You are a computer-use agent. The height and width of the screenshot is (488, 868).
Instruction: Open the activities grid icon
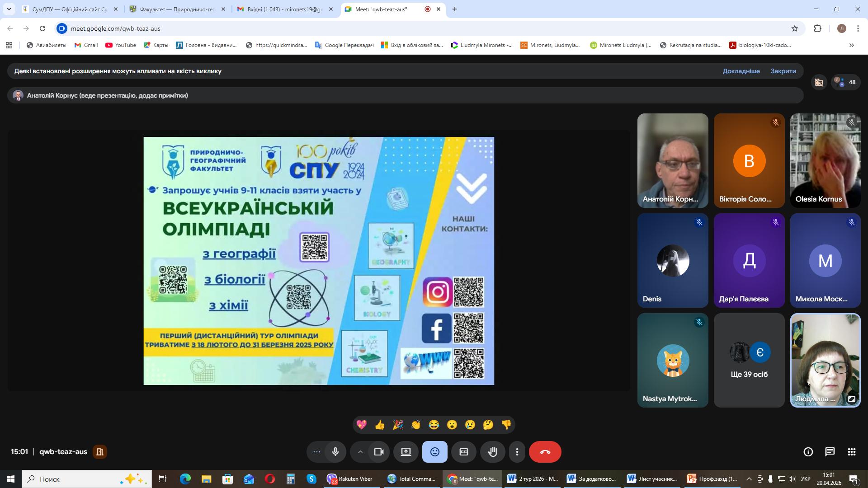(x=851, y=452)
